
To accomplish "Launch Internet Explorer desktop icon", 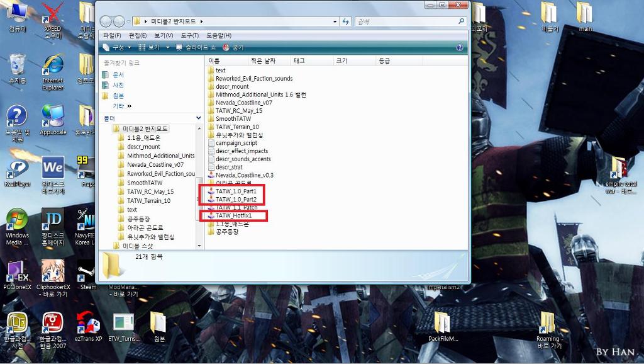I will (x=53, y=72).
